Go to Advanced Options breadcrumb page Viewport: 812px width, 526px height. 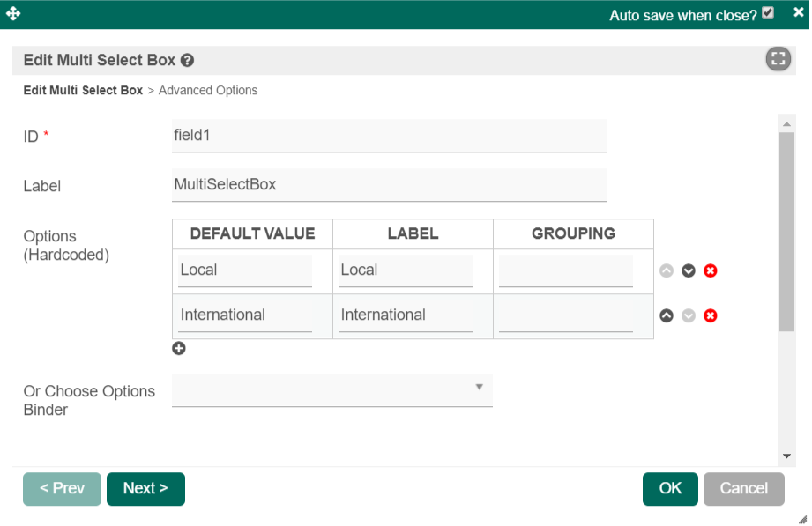[208, 90]
